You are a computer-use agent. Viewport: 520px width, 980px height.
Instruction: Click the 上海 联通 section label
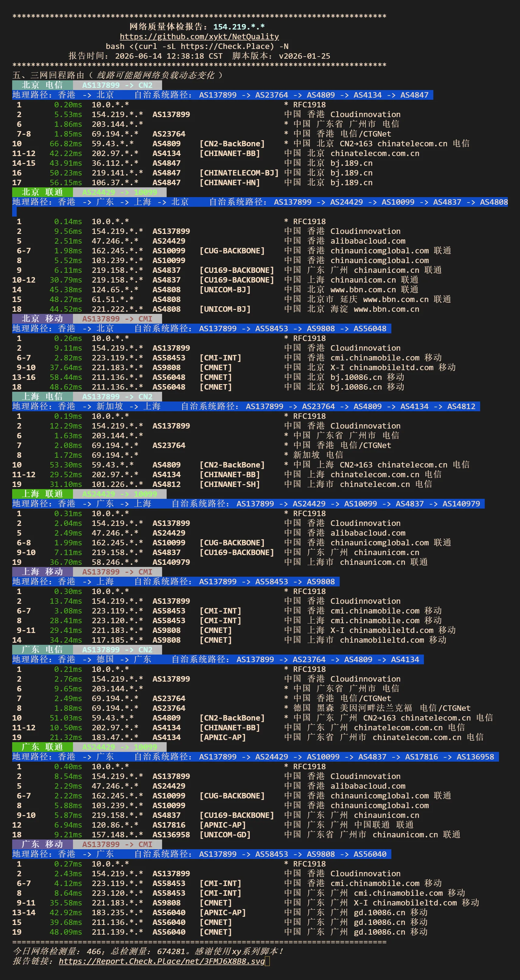pyautogui.click(x=42, y=494)
